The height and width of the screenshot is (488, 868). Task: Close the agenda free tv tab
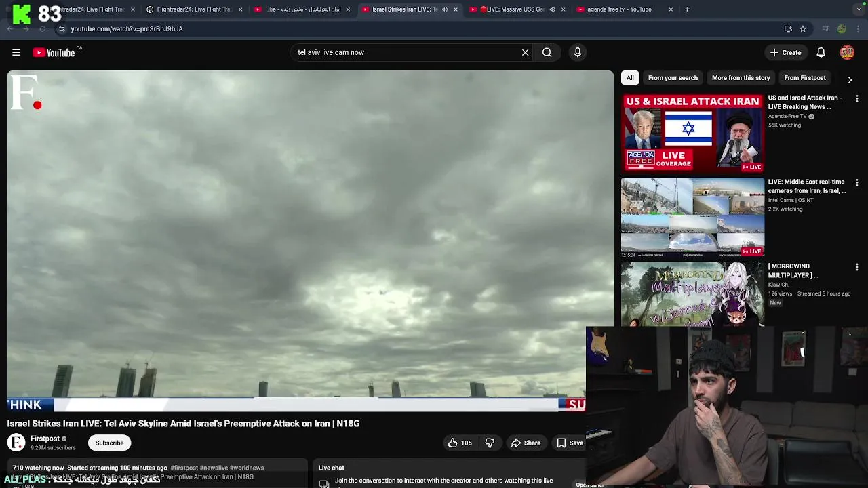pyautogui.click(x=671, y=9)
